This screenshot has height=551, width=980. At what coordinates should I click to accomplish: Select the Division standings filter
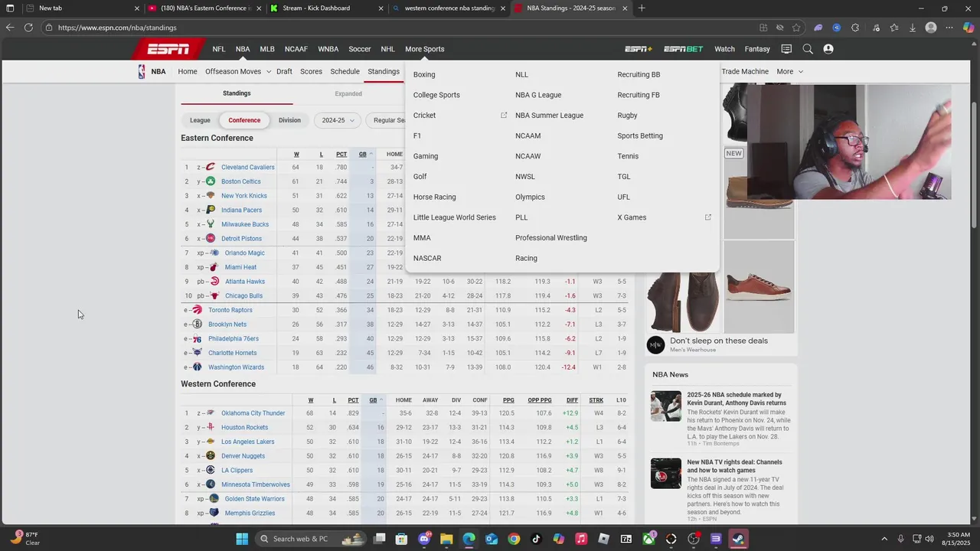click(x=289, y=120)
